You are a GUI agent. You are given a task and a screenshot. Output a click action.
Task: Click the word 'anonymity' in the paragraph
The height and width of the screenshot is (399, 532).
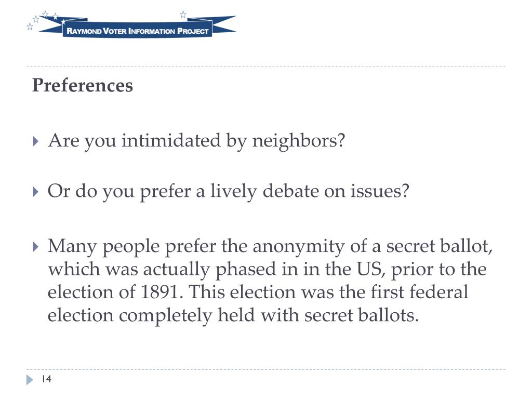point(299,247)
